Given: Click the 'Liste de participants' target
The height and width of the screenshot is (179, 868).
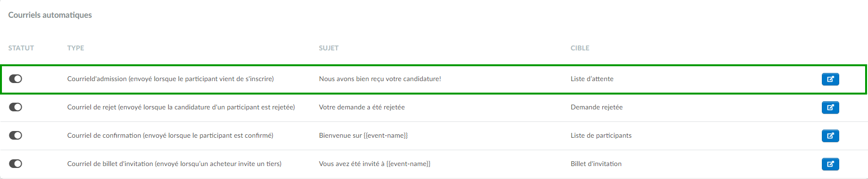Looking at the screenshot, I should 601,135.
